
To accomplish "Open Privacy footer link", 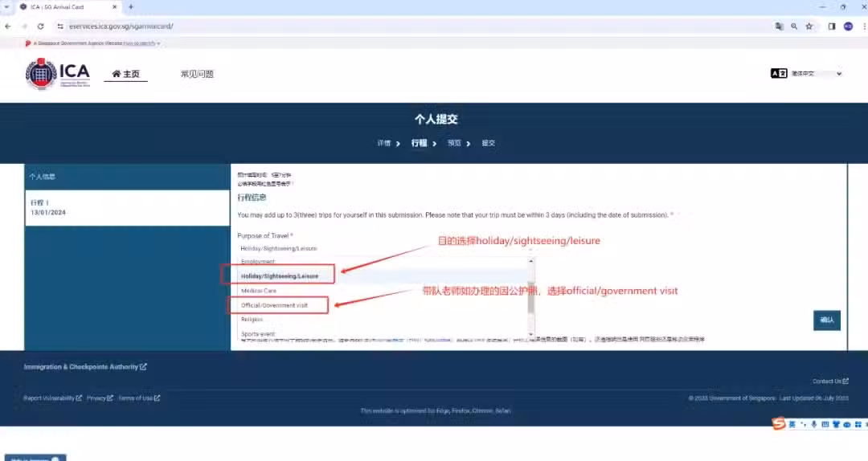I will (100, 398).
